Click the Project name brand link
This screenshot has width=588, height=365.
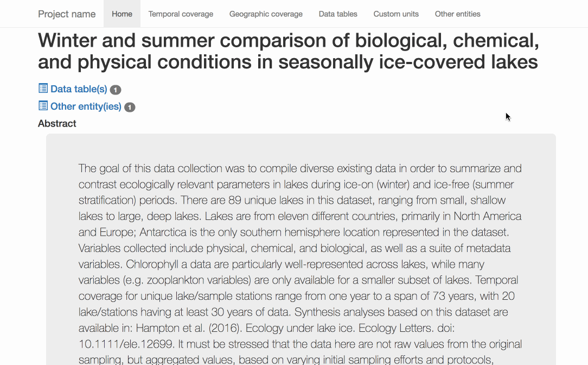coord(67,14)
